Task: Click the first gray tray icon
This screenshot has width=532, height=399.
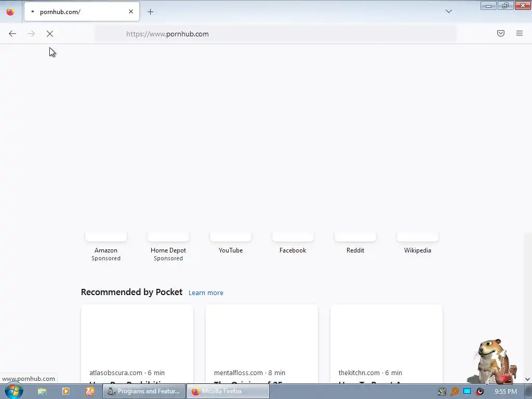Action: (x=442, y=392)
